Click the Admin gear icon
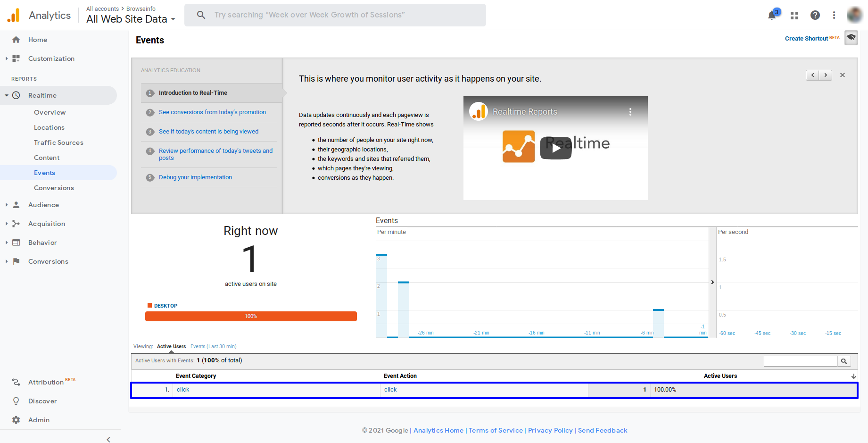This screenshot has width=868, height=443. 16,420
